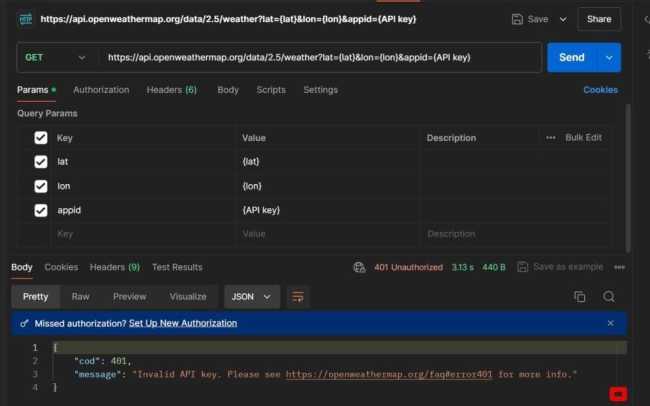Open the params column options ellipsis
This screenshot has width=650, height=406.
[x=551, y=138]
